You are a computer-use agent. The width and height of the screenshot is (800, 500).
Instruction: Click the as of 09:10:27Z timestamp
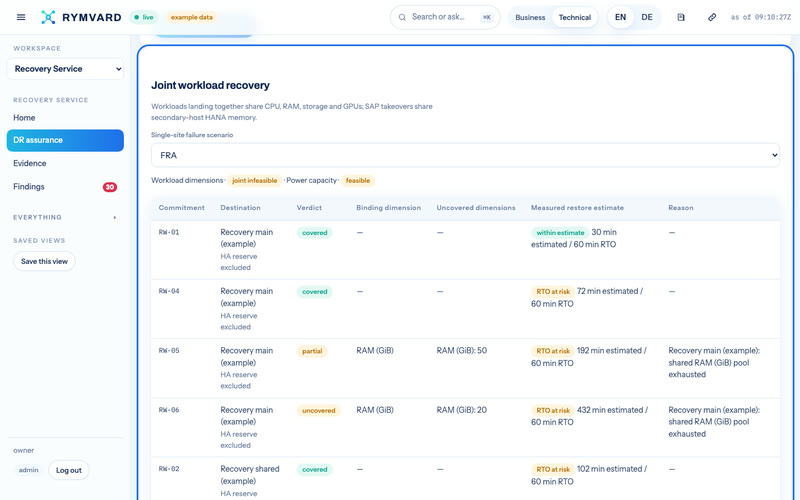tap(761, 17)
